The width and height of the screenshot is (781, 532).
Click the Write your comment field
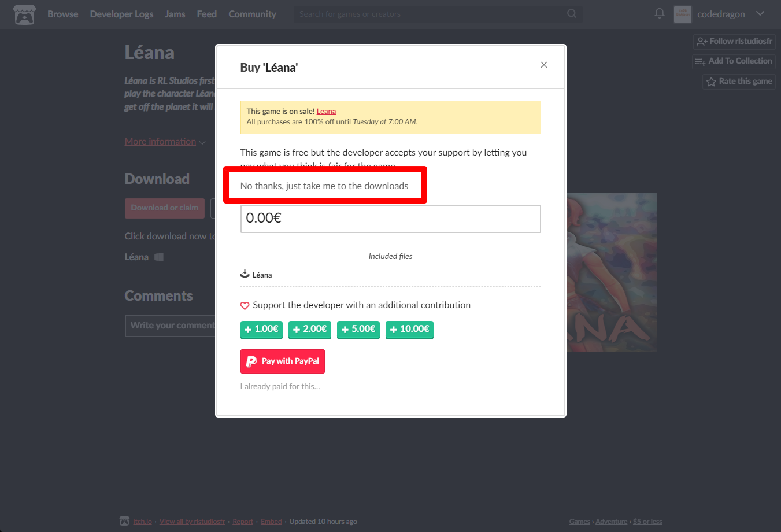(x=171, y=326)
